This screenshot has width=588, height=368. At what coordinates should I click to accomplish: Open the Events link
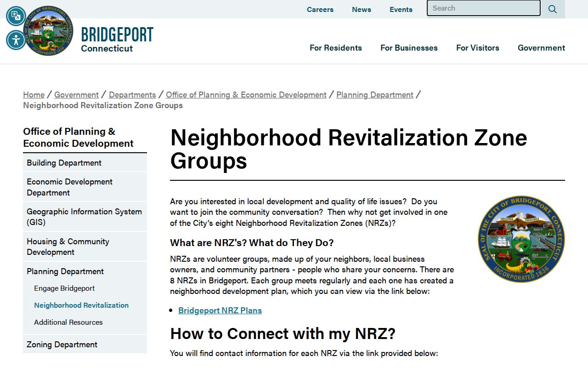[x=401, y=9]
